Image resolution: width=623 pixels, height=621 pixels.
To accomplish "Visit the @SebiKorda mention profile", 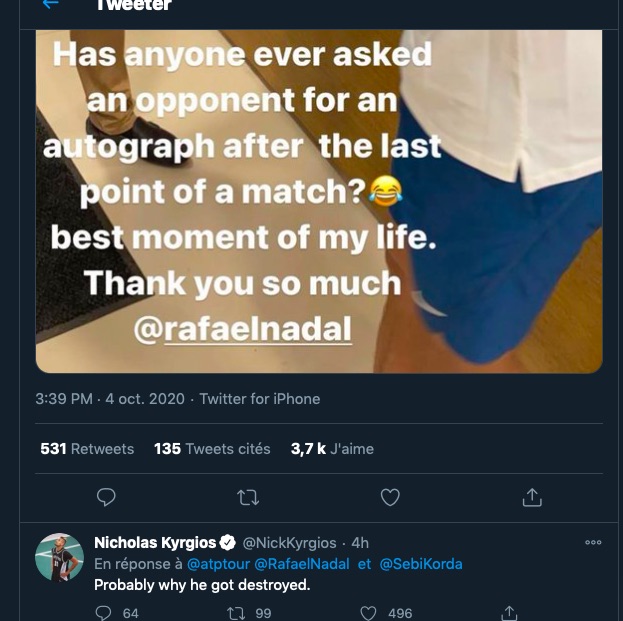I will point(421,564).
